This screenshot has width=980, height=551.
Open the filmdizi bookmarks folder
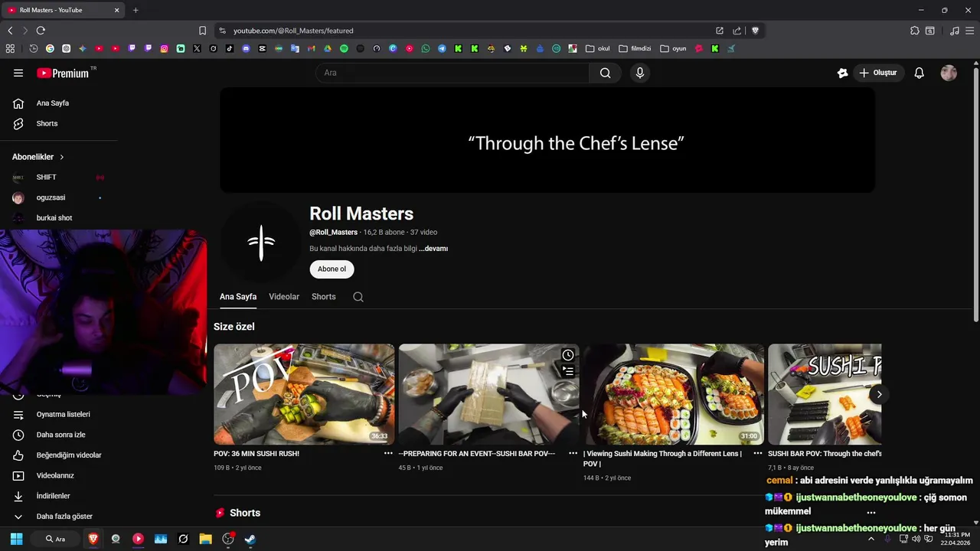(x=635, y=48)
